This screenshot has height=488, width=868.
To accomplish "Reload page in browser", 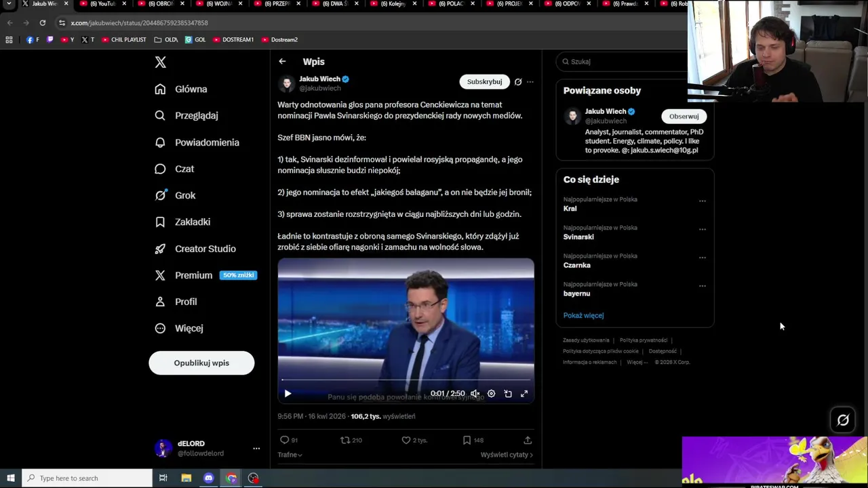I will [x=42, y=22].
